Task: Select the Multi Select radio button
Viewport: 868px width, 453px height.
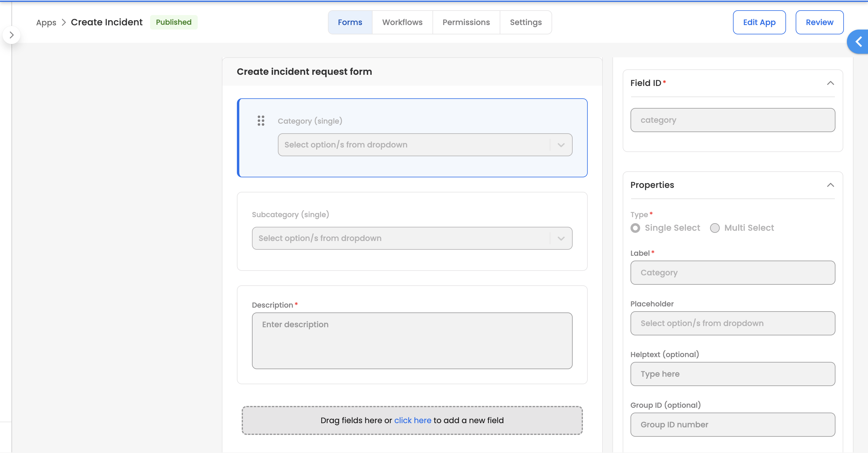Action: click(715, 228)
